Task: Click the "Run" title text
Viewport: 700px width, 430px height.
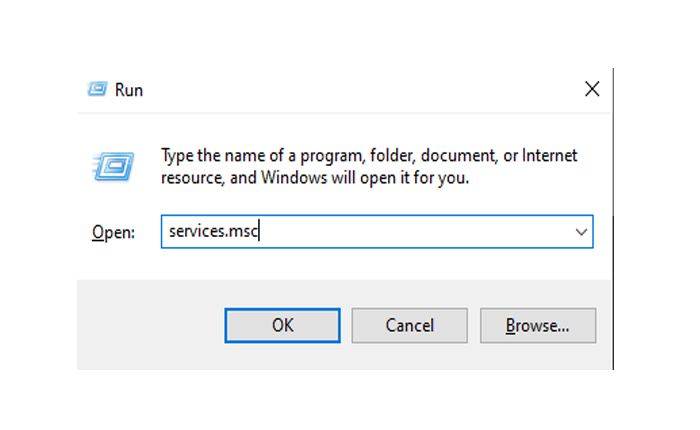Action: pos(129,90)
